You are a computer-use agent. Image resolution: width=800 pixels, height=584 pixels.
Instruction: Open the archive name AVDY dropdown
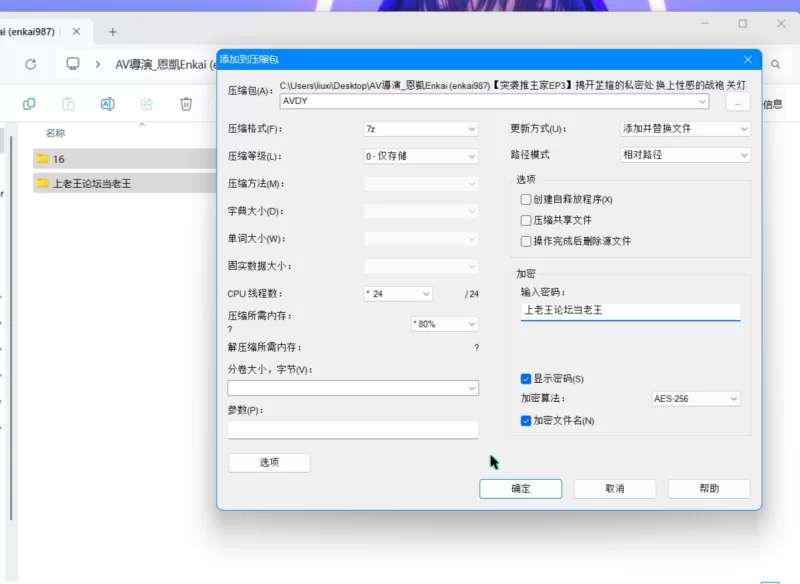coord(702,101)
